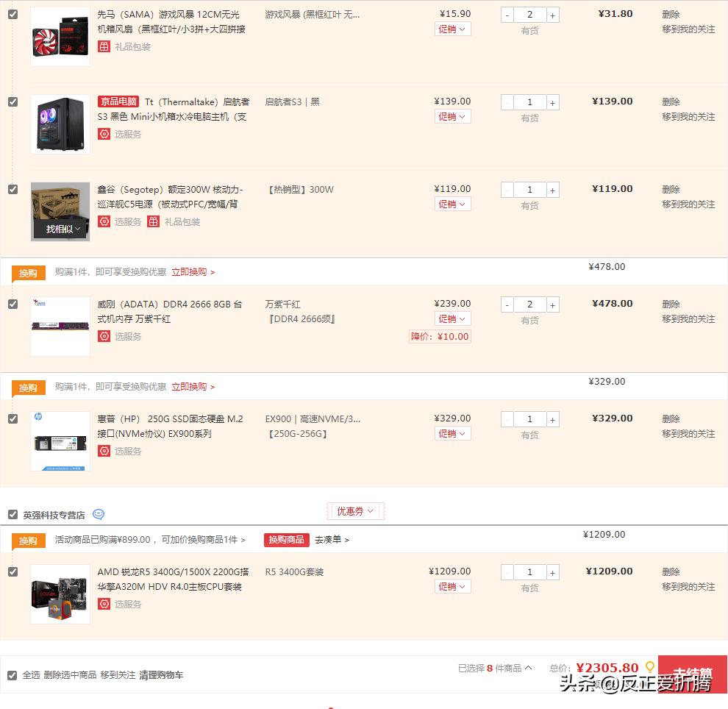Screen dimensions: 728x709
Task: Open product title 威刚（ADATA）DDR4 2666 8GB
Action: (170, 312)
